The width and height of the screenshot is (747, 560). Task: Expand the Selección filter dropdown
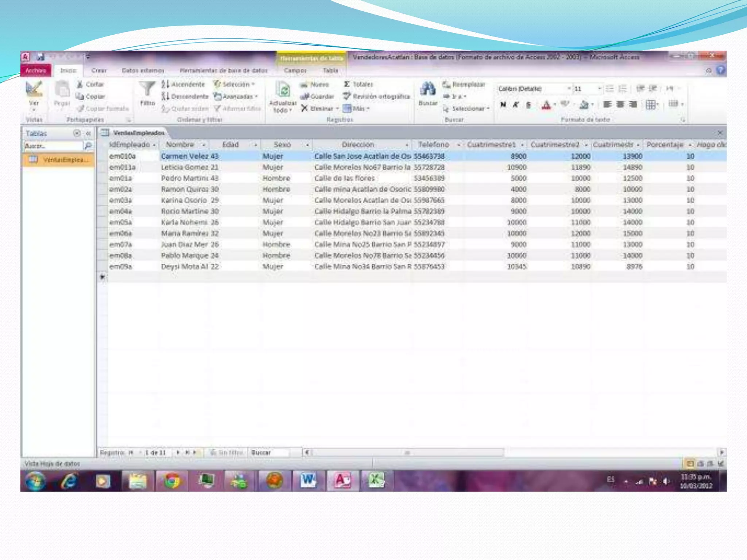236,84
